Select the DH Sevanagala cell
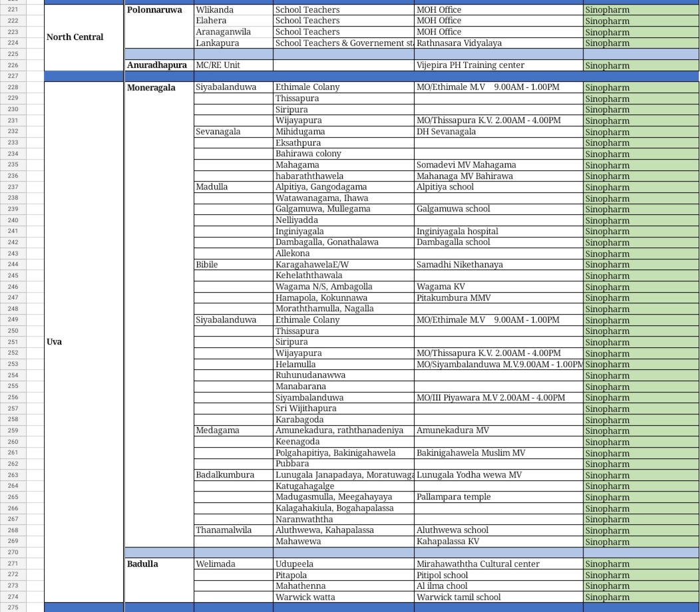The width and height of the screenshot is (700, 612). [x=498, y=132]
